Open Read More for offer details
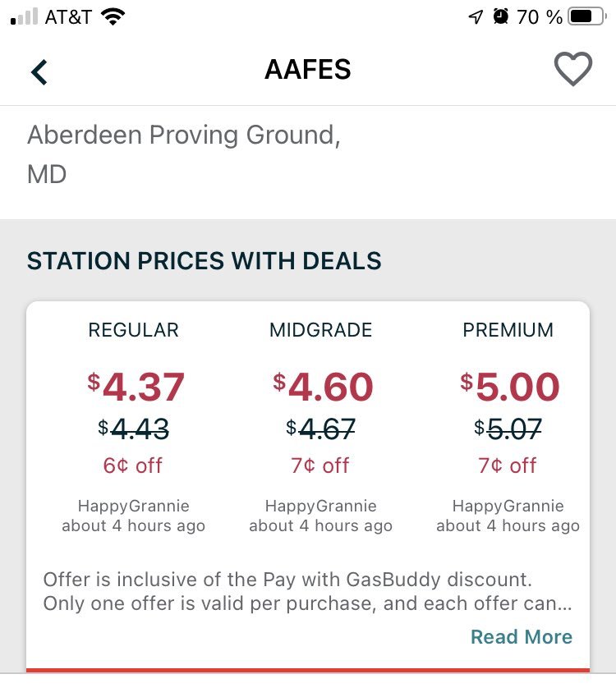 tap(522, 636)
